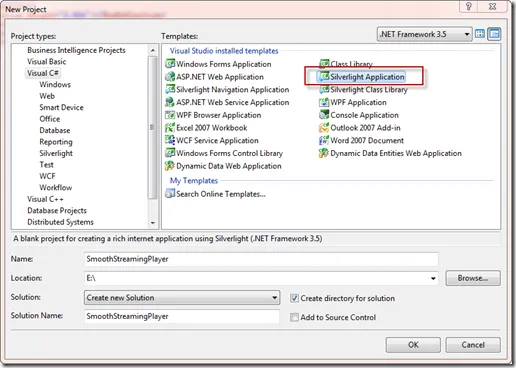Pick the Word 2007 Document template icon
This screenshot has height=368, width=516.
click(324, 140)
